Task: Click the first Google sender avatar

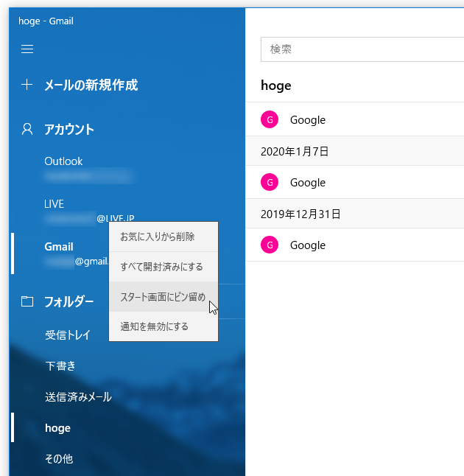Action: (x=269, y=119)
